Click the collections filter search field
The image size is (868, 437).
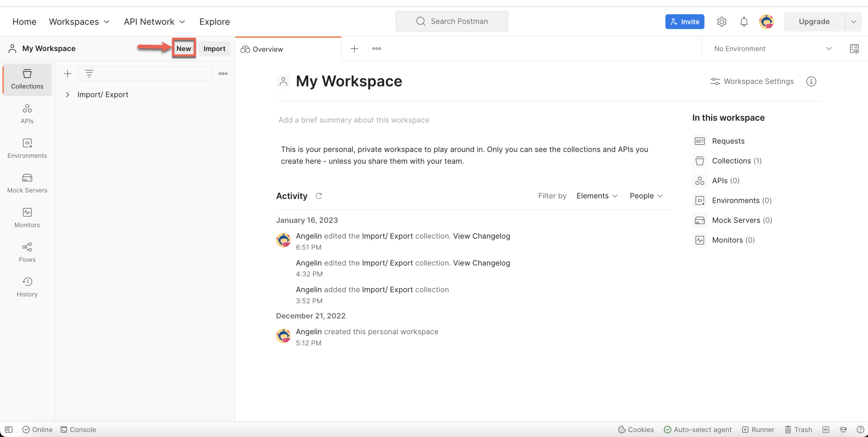click(145, 74)
